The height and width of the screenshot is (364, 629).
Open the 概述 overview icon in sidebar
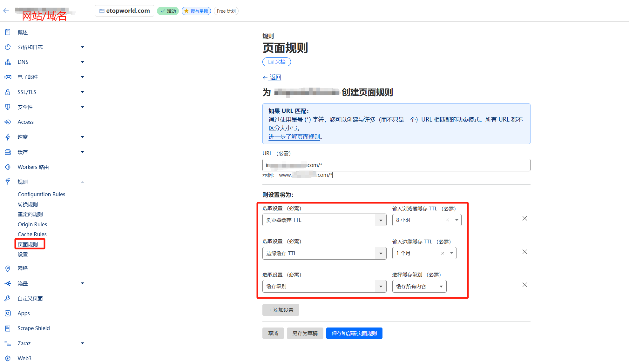click(8, 32)
